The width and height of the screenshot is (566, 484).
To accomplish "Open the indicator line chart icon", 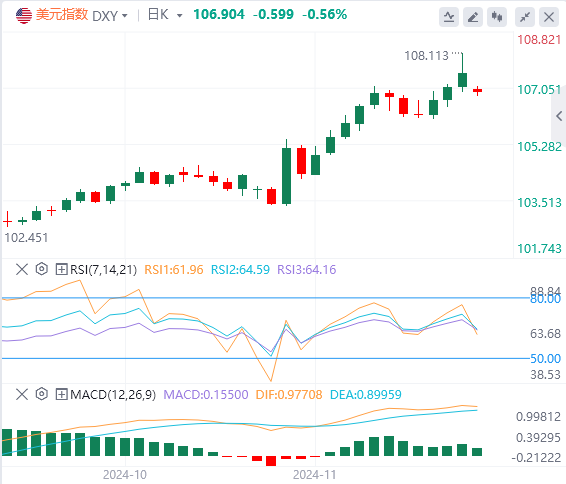I will 449,17.
